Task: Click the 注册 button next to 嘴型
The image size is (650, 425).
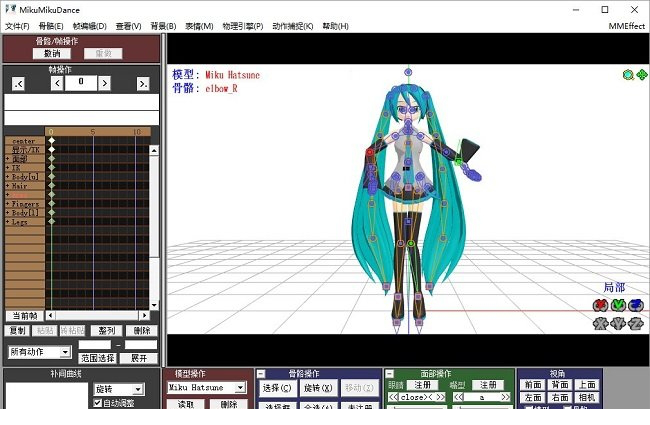Action: [x=488, y=385]
